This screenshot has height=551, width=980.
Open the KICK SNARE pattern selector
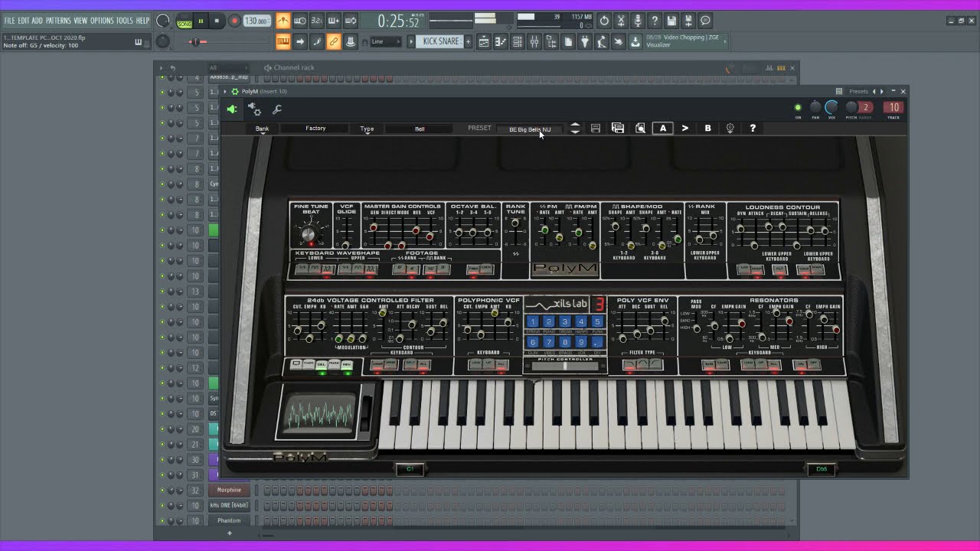441,41
